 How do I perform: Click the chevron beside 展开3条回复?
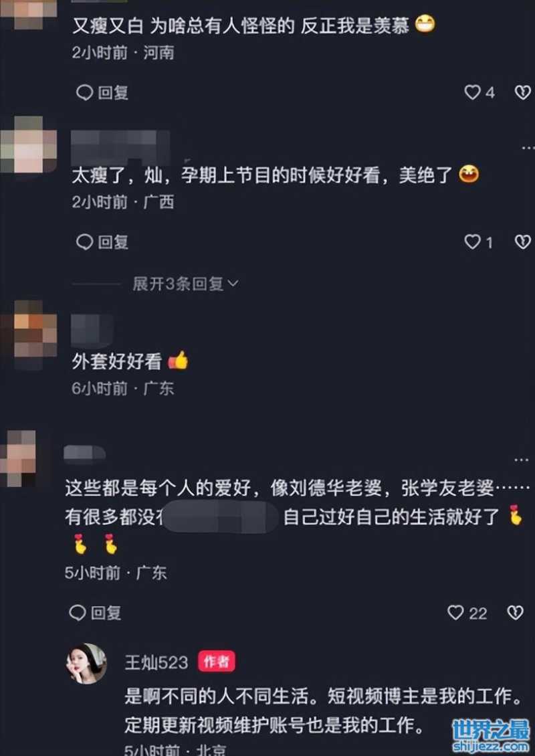click(x=233, y=284)
